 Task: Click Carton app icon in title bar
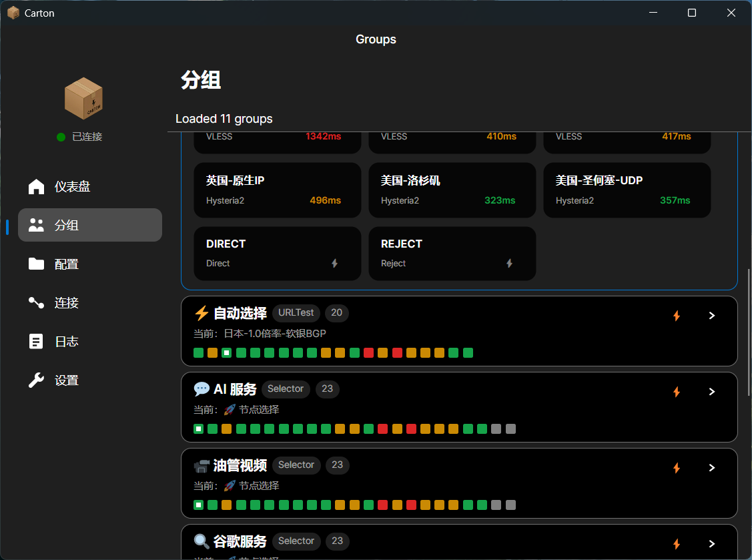pyautogui.click(x=13, y=13)
